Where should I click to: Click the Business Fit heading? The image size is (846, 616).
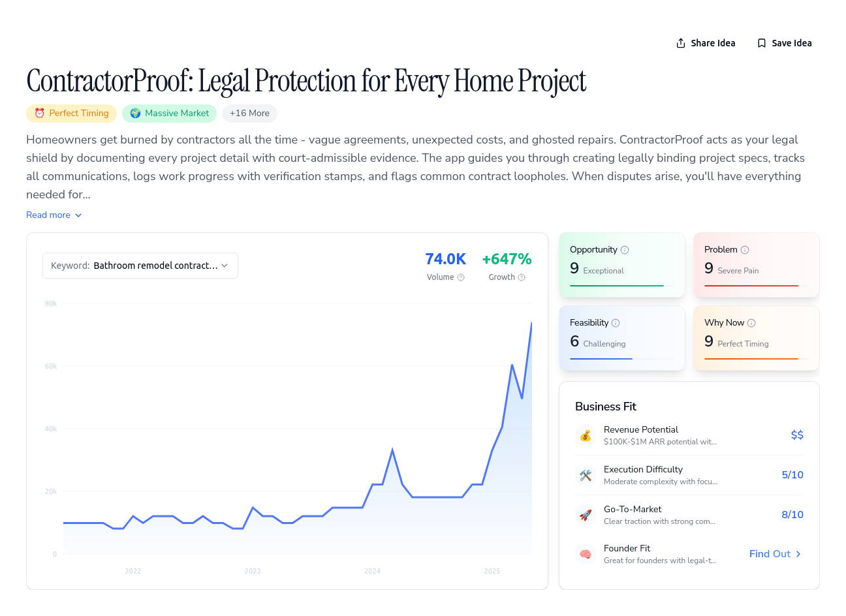coord(606,407)
